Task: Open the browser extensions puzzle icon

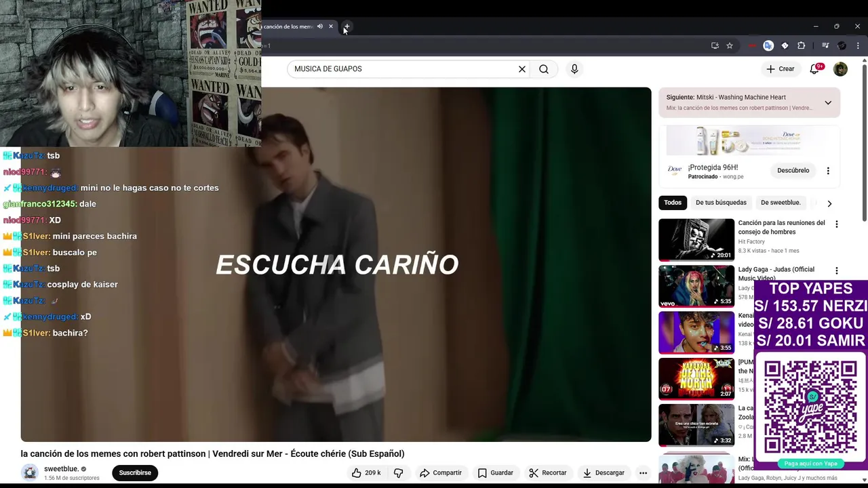Action: 802,45
